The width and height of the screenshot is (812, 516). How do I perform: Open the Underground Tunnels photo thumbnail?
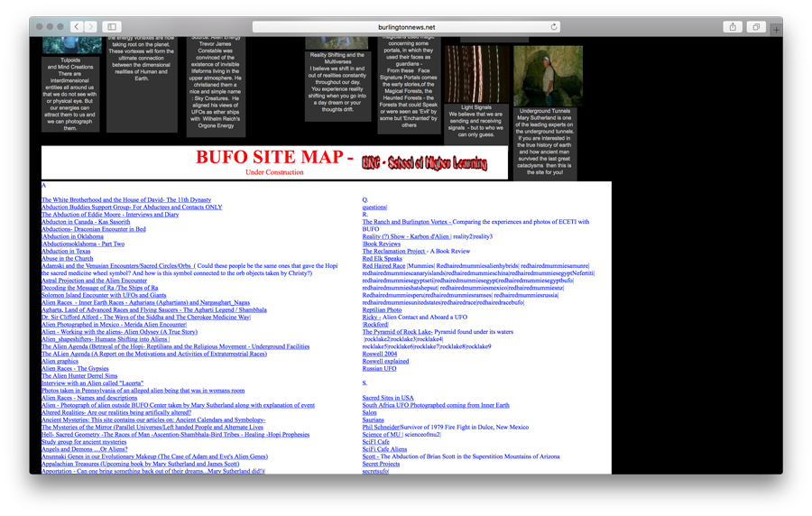coord(548,76)
